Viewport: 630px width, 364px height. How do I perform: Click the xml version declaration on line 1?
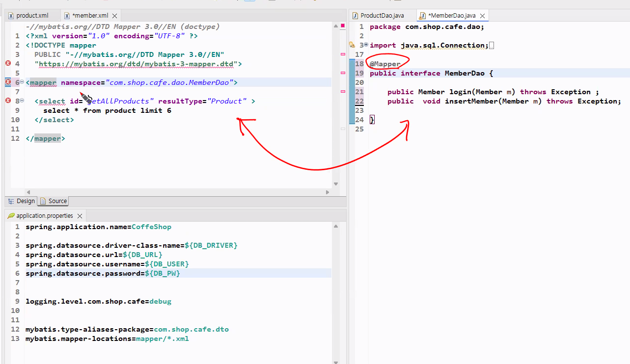[111, 36]
